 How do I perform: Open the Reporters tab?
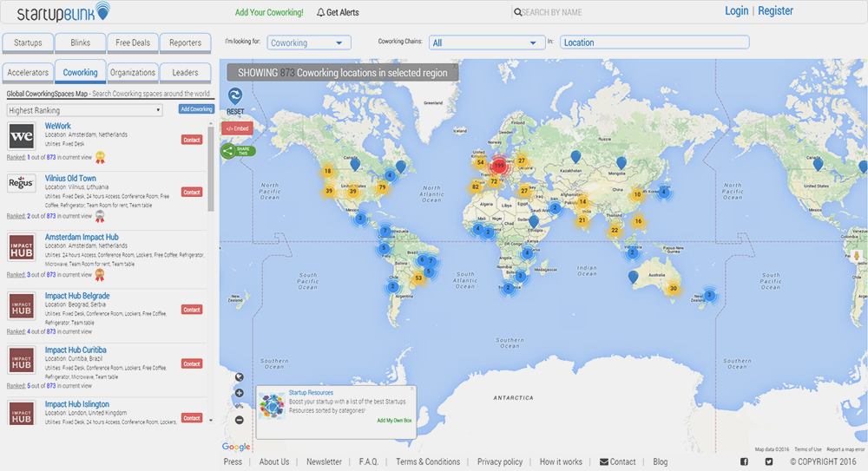pyautogui.click(x=186, y=43)
